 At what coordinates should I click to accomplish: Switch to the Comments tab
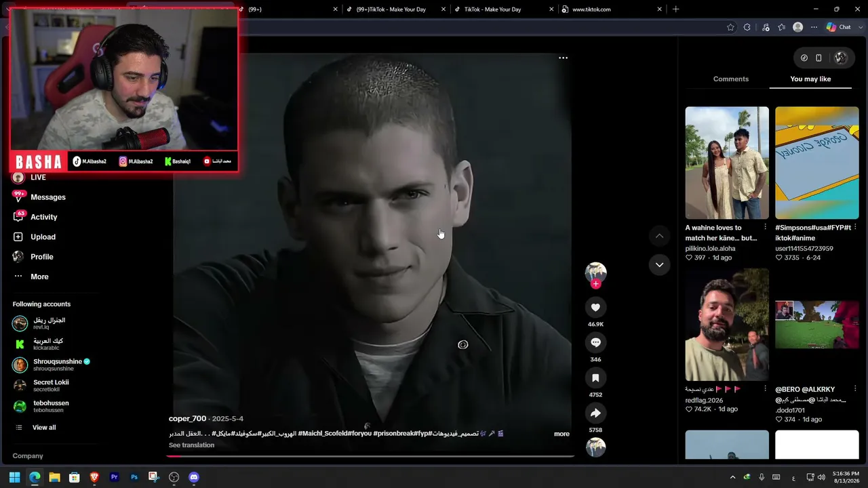[731, 79]
